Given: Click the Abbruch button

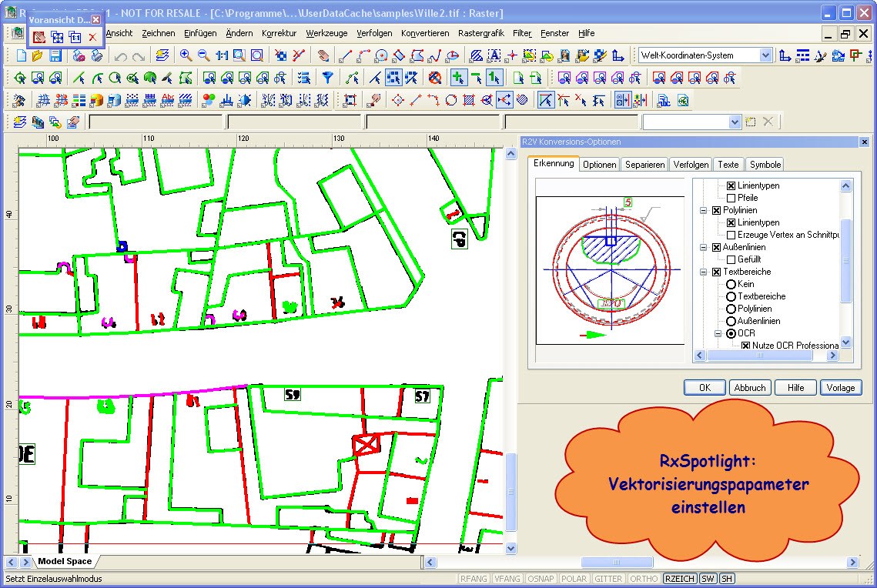Looking at the screenshot, I should pyautogui.click(x=749, y=388).
